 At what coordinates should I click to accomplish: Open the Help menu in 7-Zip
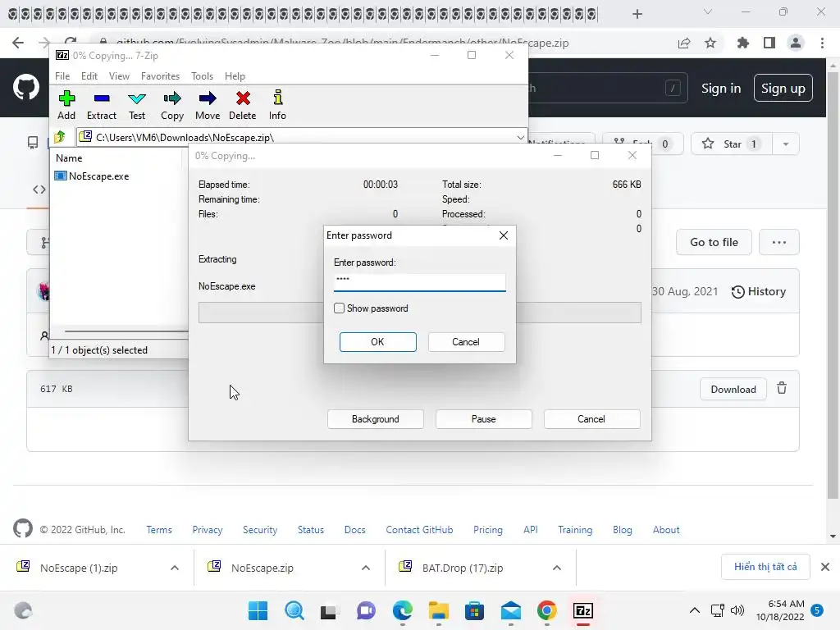235,76
